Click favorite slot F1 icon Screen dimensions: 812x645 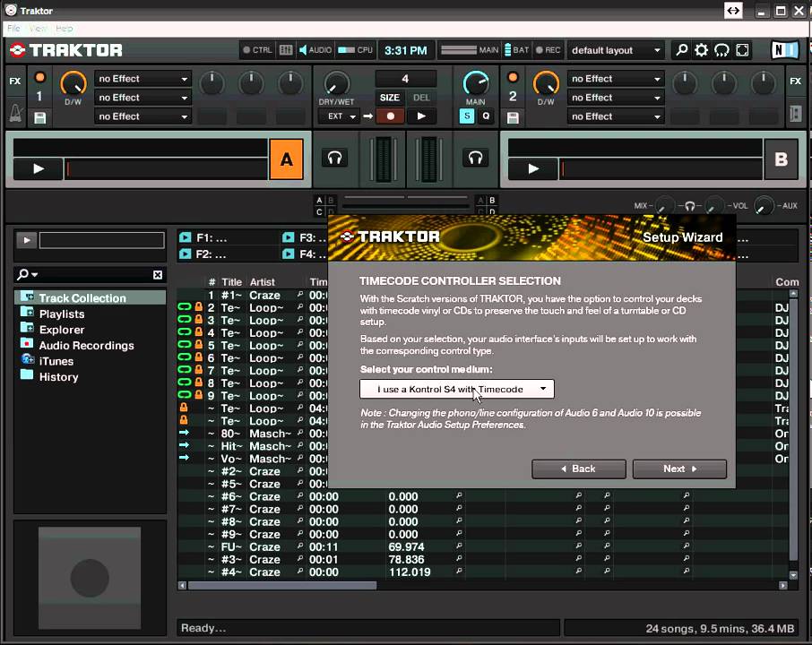pos(185,237)
